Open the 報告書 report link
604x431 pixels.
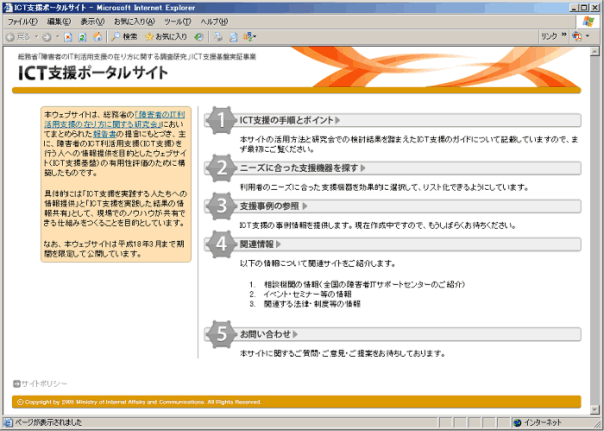click(105, 134)
